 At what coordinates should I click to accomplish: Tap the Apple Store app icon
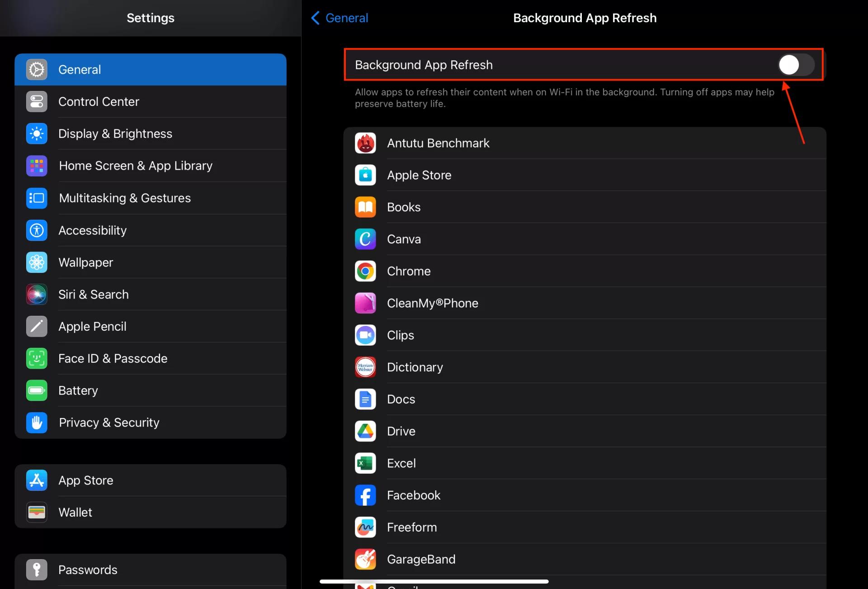click(365, 176)
